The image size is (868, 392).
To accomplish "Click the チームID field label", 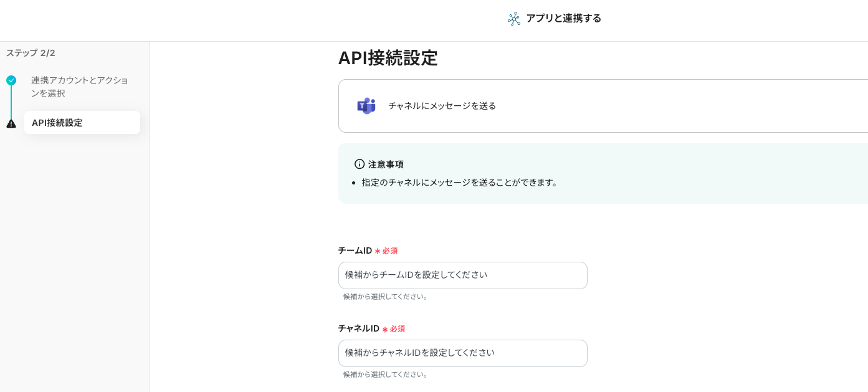I will click(x=355, y=251).
